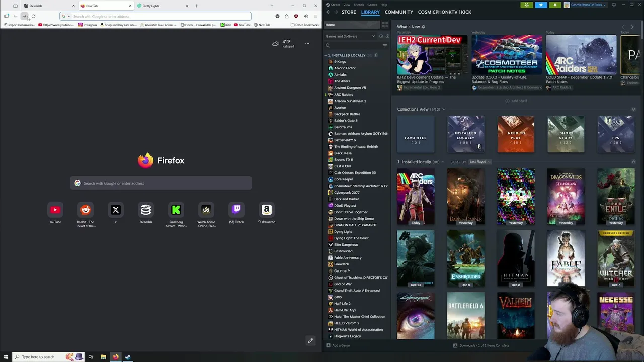Click the Firefox icon in Windows taskbar
644x362 pixels.
pos(115,357)
